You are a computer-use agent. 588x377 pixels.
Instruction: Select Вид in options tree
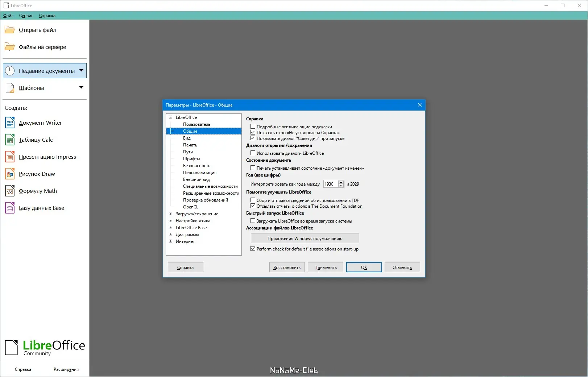click(187, 138)
